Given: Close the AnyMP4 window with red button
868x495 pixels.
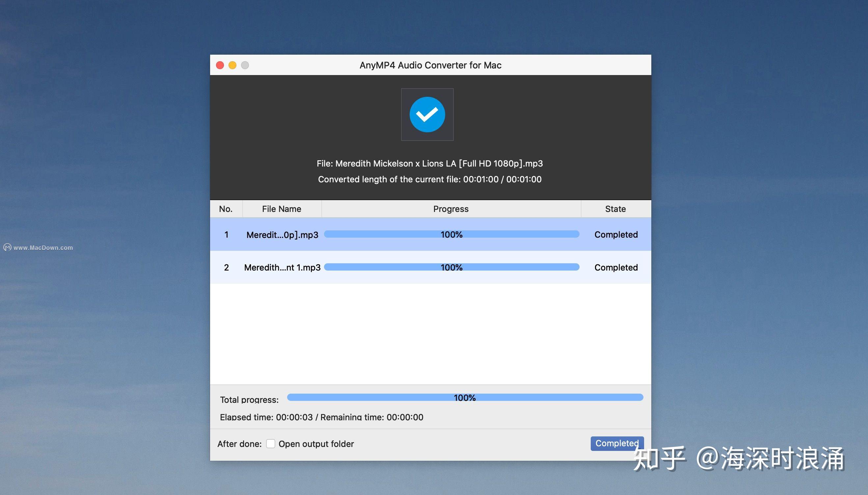Looking at the screenshot, I should pos(220,65).
